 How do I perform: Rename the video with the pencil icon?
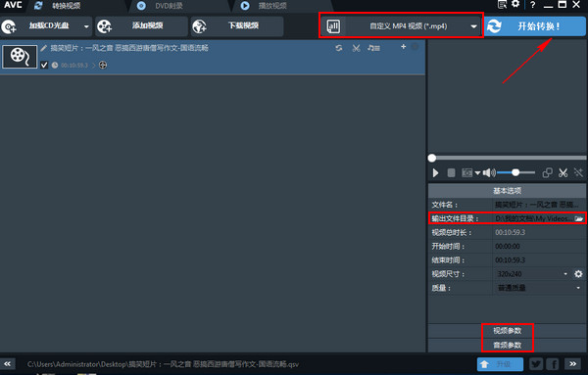[43, 48]
